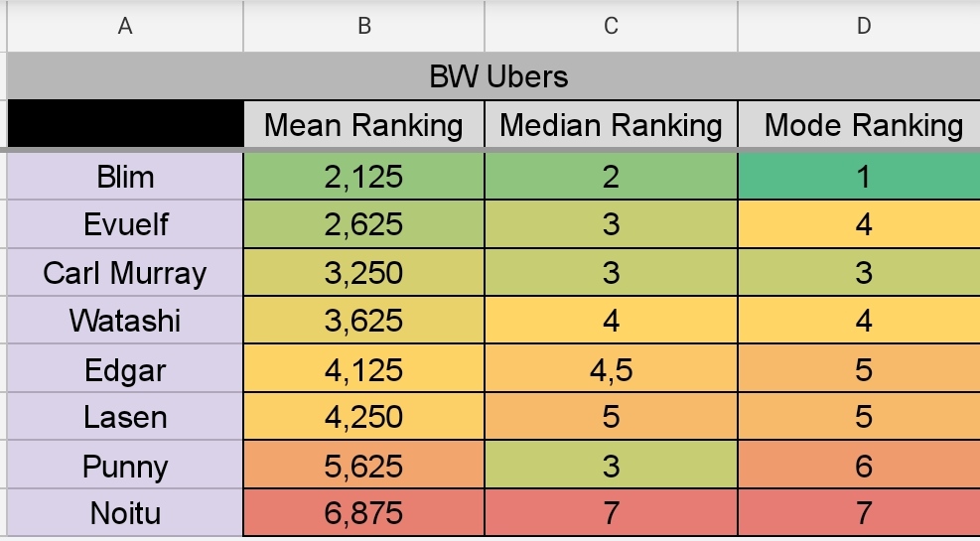Select the Mode Ranking header cell
Screen dimensions: 980x541
[860, 125]
